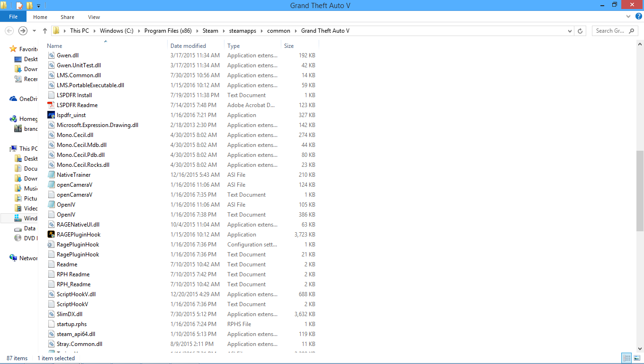Viewport: 644px width, 364px height.
Task: Click the LSPDFR Readme PDF icon
Action: point(52,105)
